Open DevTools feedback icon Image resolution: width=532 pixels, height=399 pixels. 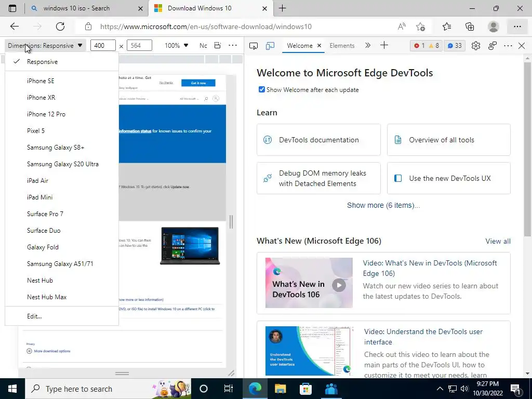493,46
